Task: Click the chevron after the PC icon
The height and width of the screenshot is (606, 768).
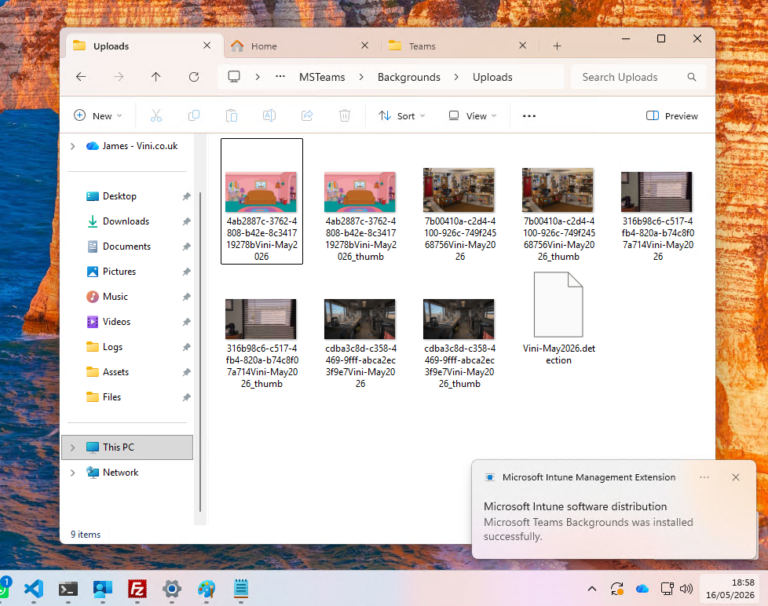Action: coord(258,77)
